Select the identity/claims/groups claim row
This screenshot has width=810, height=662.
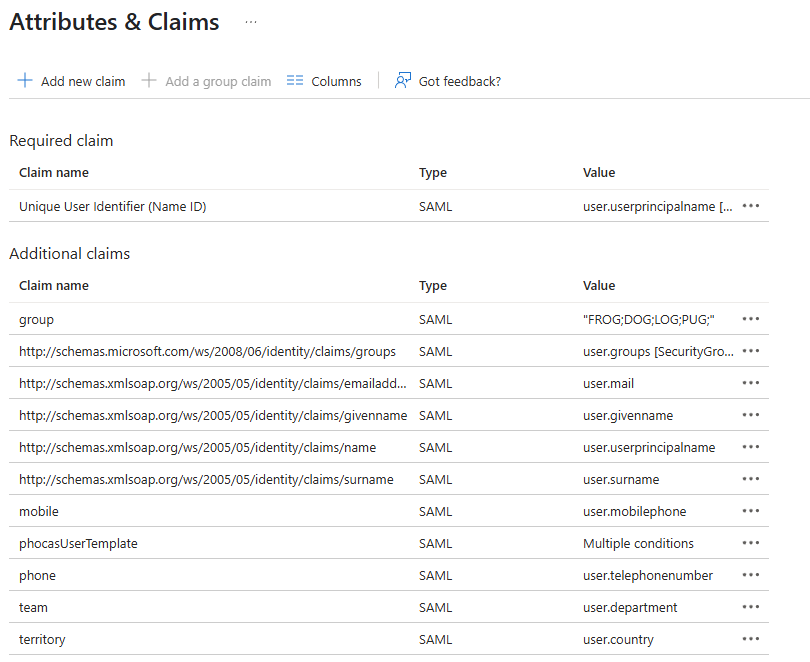pos(207,351)
